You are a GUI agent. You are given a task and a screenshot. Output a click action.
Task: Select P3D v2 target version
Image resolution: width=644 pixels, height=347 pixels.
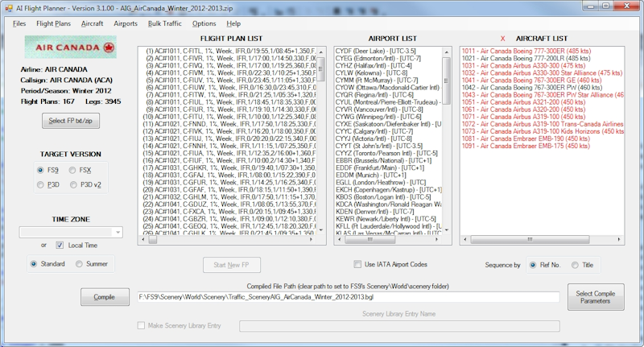coord(73,185)
